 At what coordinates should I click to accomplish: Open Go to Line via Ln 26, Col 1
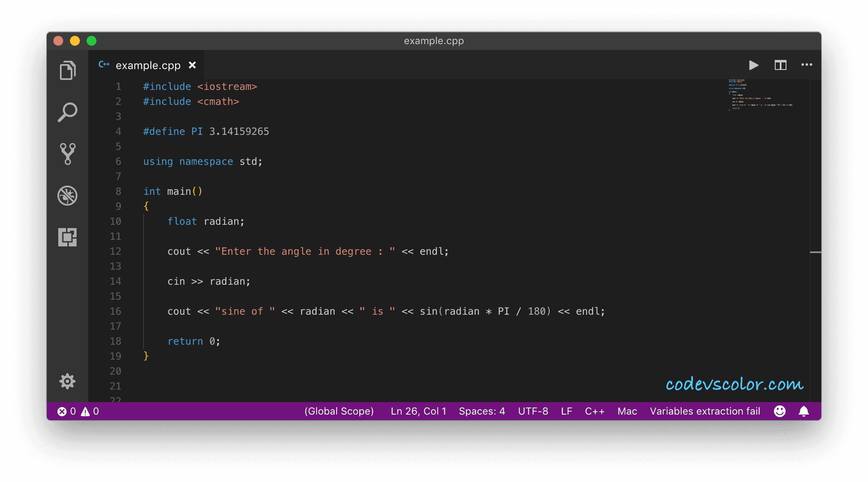[x=418, y=411]
